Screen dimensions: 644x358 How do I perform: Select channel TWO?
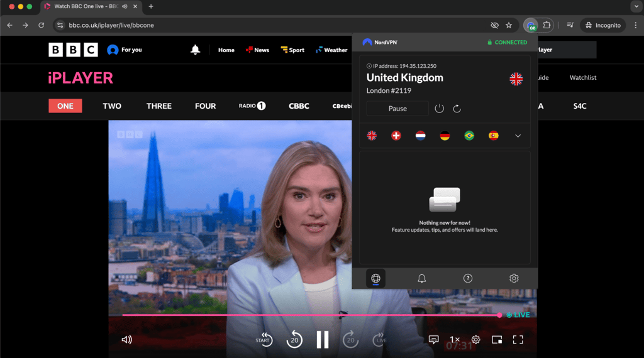[112, 106]
